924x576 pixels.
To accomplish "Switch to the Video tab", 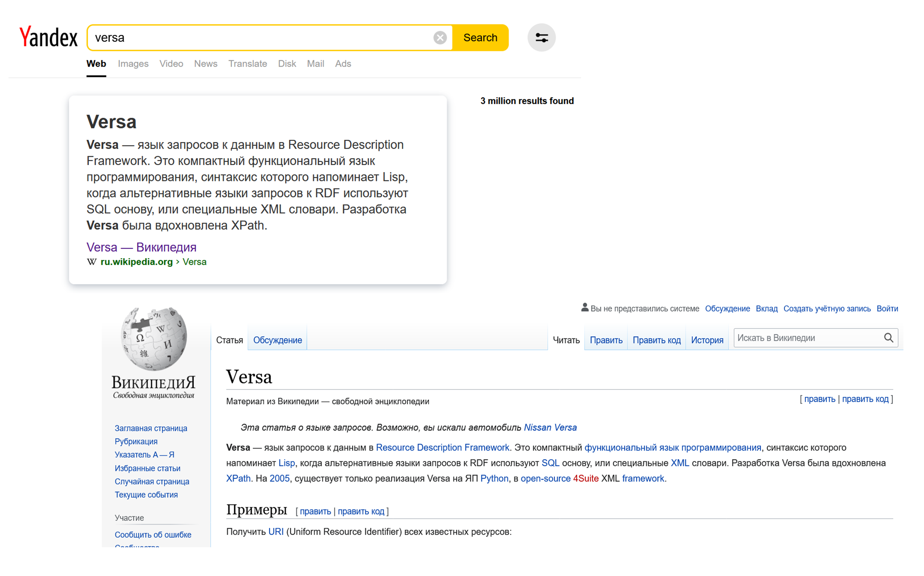I will tap(171, 64).
